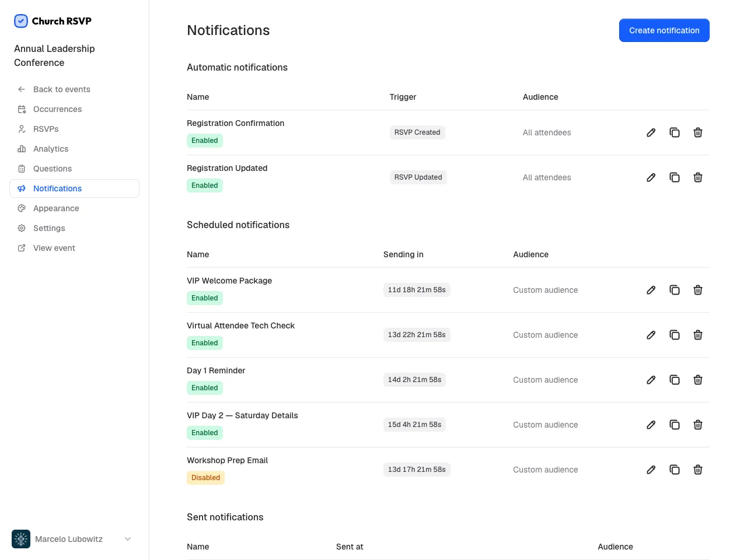Go back to events list
This screenshot has height=560, width=747.
point(75,89)
